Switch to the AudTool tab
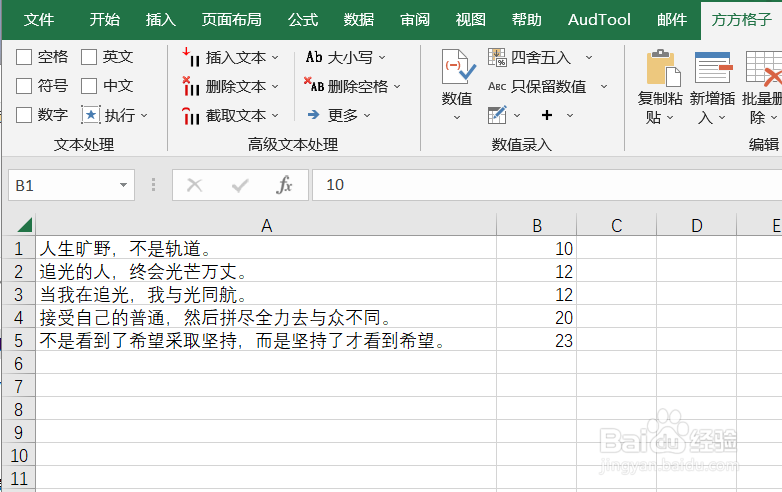 tap(599, 19)
